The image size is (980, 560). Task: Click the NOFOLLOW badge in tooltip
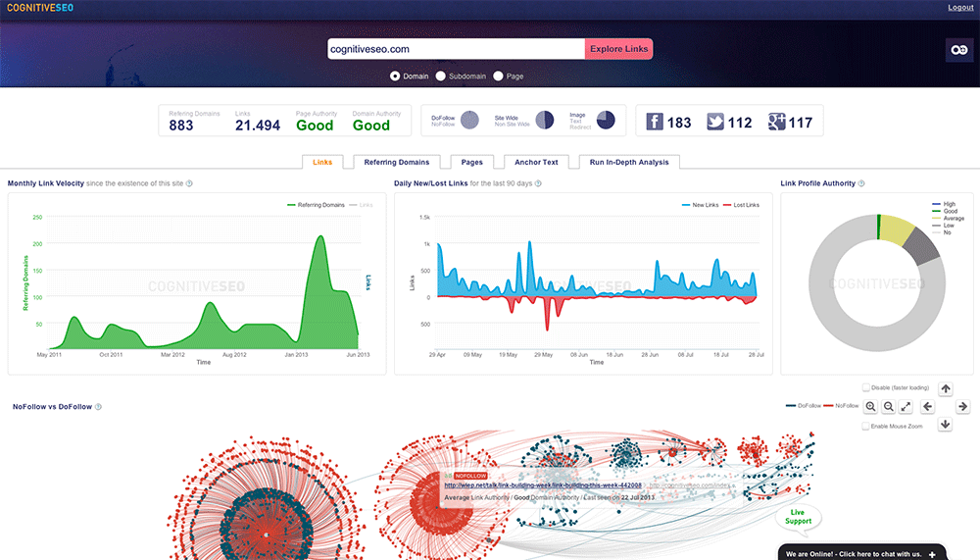(x=470, y=477)
